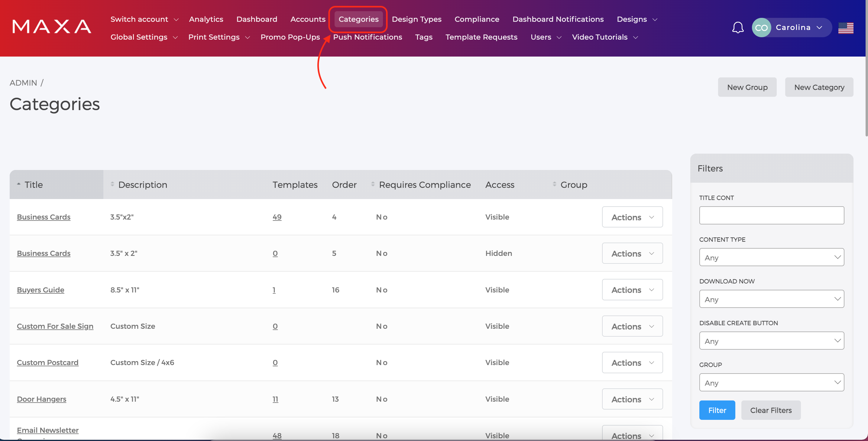Click the New Category button
Viewport: 868px width, 441px height.
click(x=819, y=87)
